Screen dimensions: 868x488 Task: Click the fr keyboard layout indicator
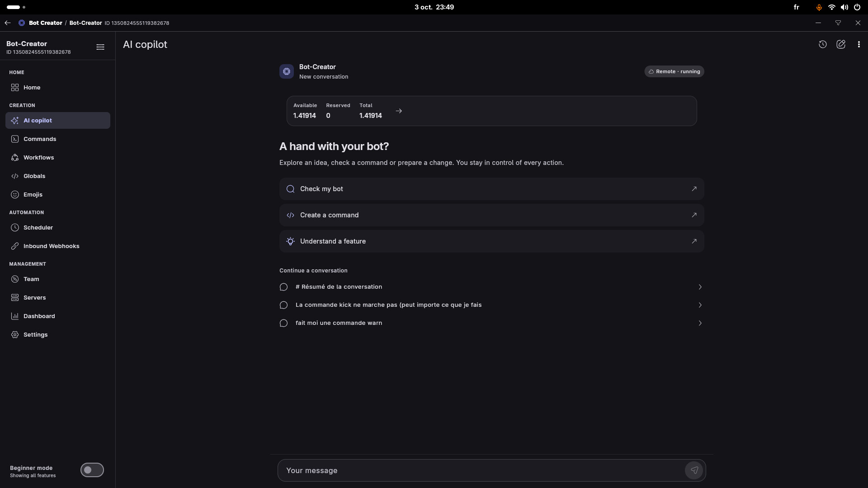pyautogui.click(x=796, y=7)
